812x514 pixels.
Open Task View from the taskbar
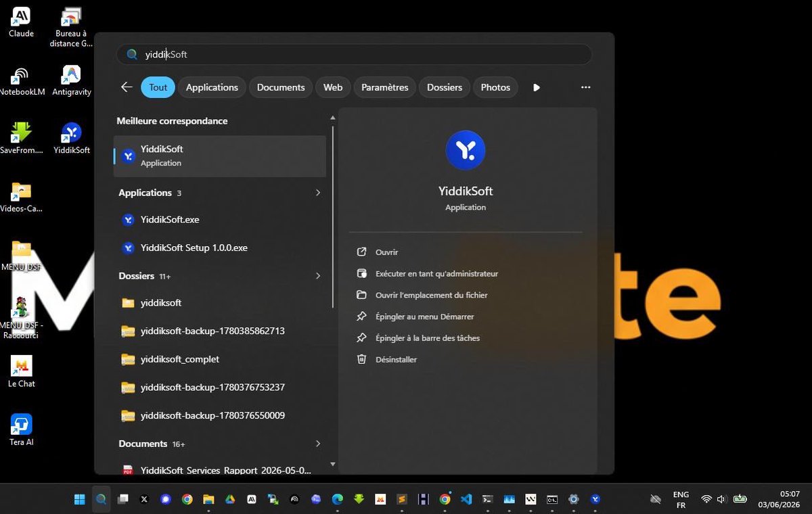(x=122, y=499)
